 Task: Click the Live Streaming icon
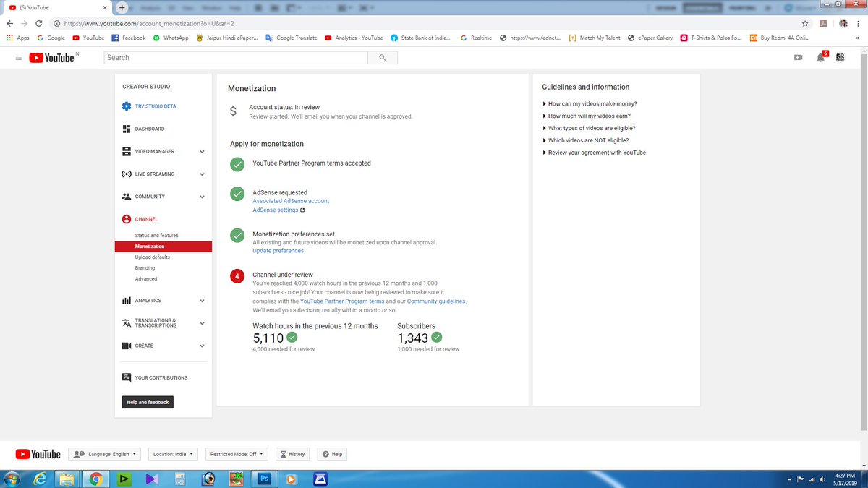(x=126, y=174)
